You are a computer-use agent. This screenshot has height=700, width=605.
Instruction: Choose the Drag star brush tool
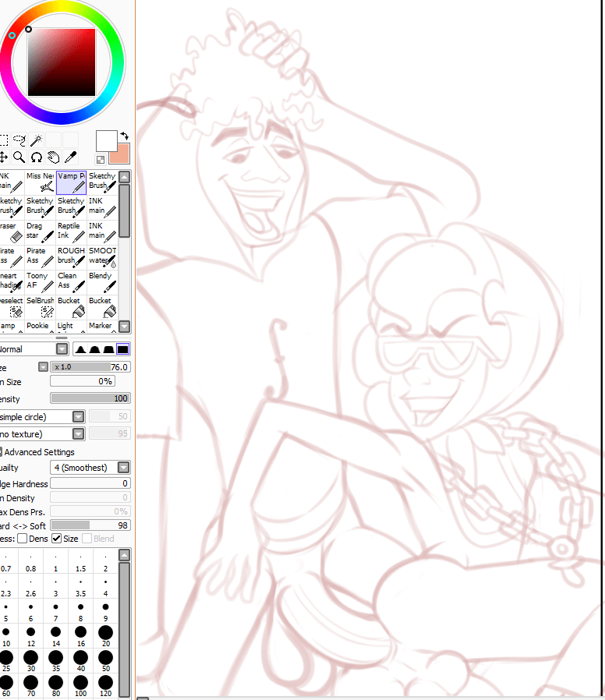(41, 232)
